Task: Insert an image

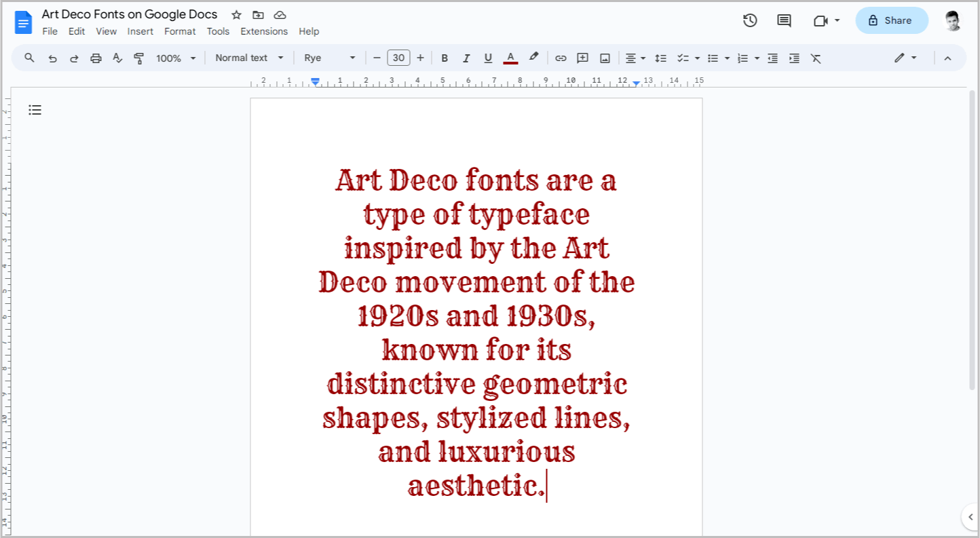Action: click(x=605, y=58)
